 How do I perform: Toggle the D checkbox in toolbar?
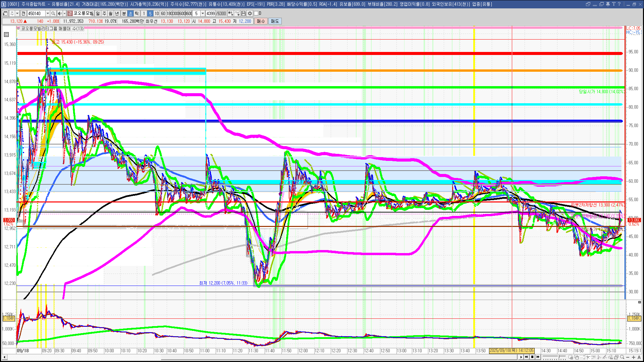(256, 13)
